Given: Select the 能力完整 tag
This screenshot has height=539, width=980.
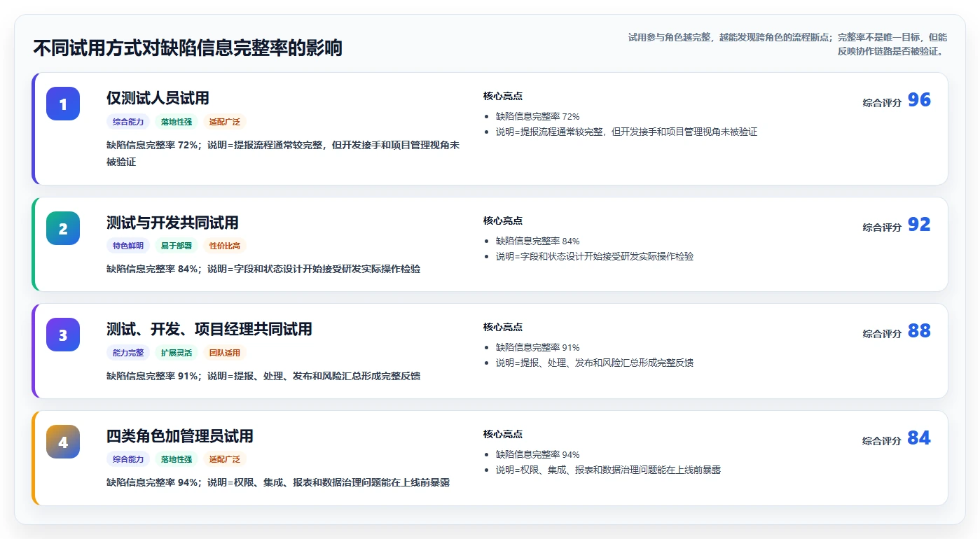Looking at the screenshot, I should (x=128, y=353).
